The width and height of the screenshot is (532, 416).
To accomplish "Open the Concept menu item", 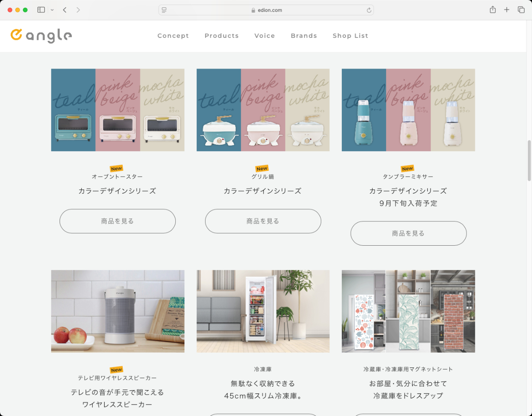I will click(x=173, y=36).
